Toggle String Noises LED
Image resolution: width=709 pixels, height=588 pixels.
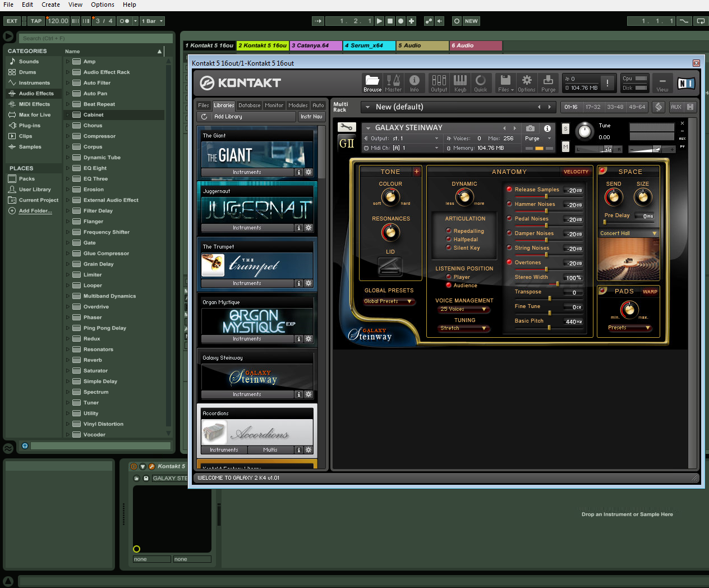(509, 247)
